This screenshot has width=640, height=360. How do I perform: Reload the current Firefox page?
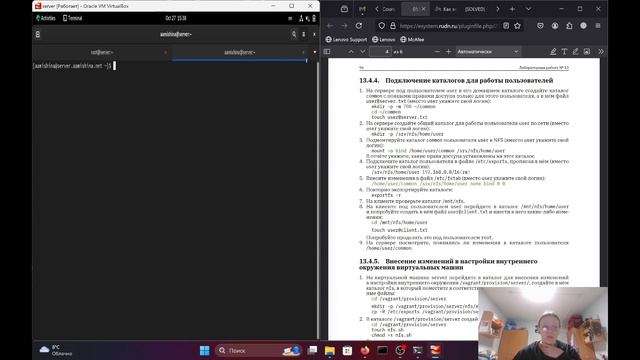(359, 26)
